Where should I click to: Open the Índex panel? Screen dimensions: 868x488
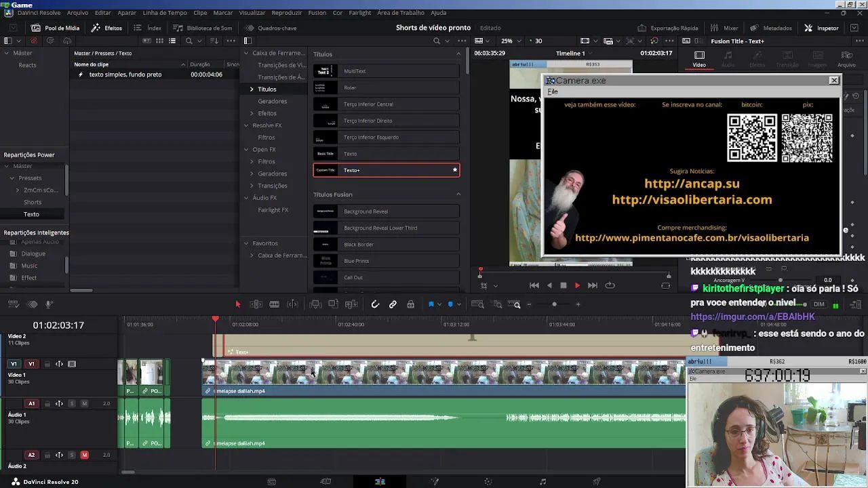148,28
